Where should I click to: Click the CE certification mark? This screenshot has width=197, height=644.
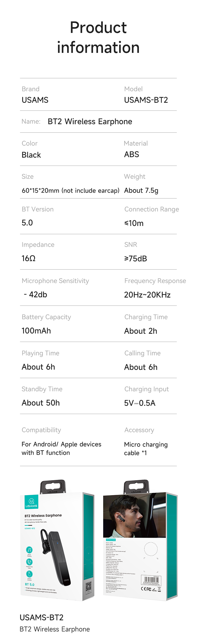point(143,589)
